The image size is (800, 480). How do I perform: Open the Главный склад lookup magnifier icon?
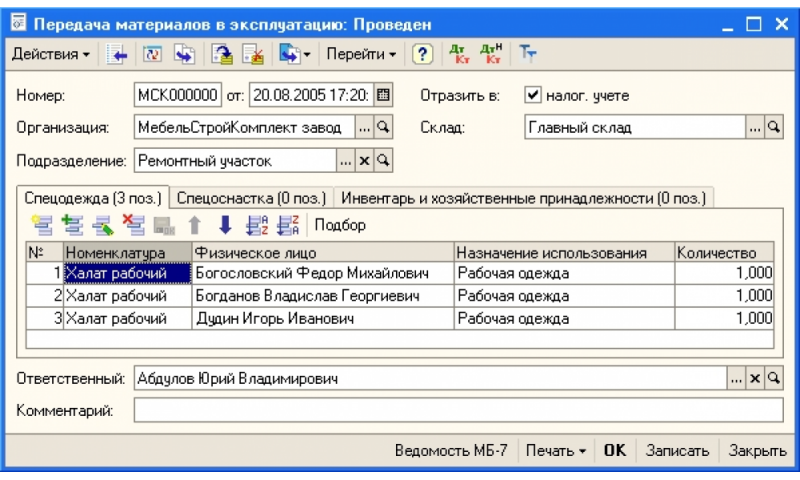pos(774,128)
